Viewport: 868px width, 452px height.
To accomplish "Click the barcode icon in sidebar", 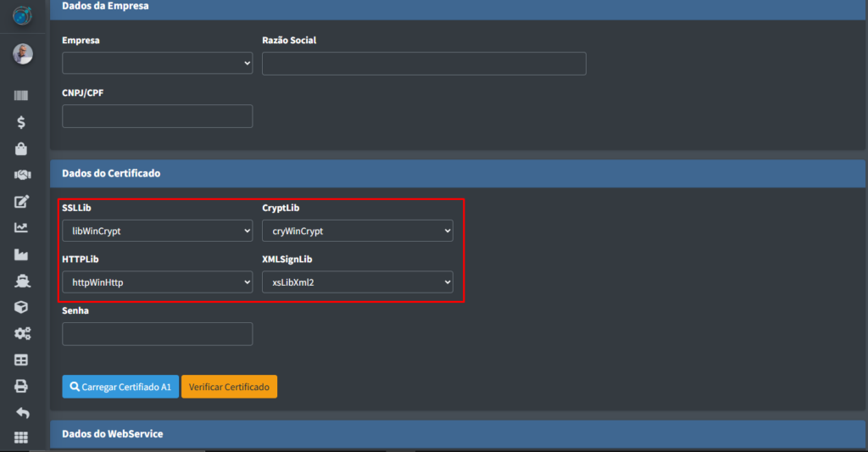I will pyautogui.click(x=21, y=96).
